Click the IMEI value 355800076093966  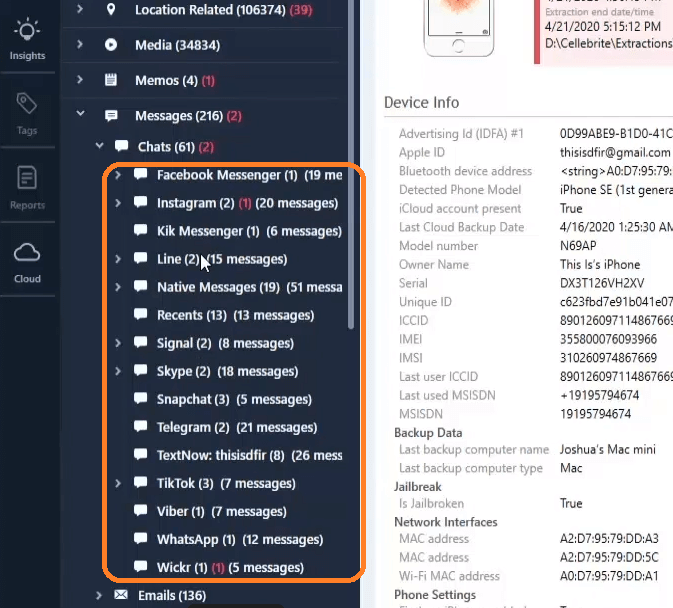[608, 339]
